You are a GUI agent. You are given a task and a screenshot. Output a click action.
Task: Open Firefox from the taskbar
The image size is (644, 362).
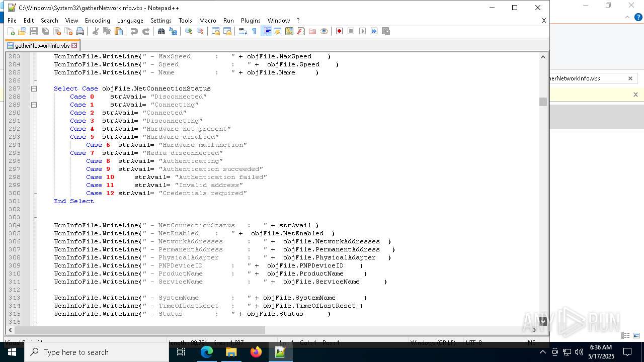tap(256, 352)
